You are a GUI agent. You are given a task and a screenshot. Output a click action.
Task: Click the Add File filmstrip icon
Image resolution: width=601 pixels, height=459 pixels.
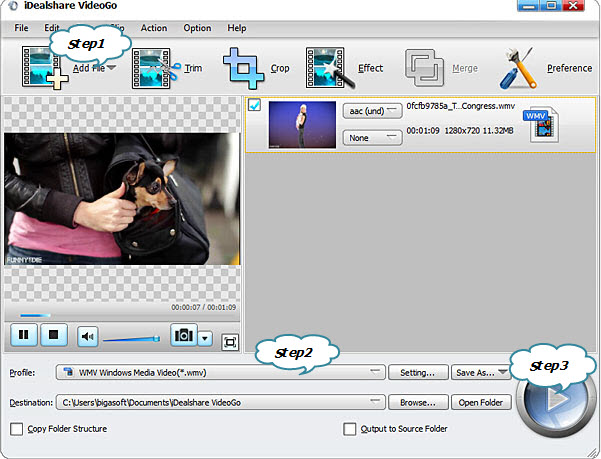pyautogui.click(x=45, y=68)
